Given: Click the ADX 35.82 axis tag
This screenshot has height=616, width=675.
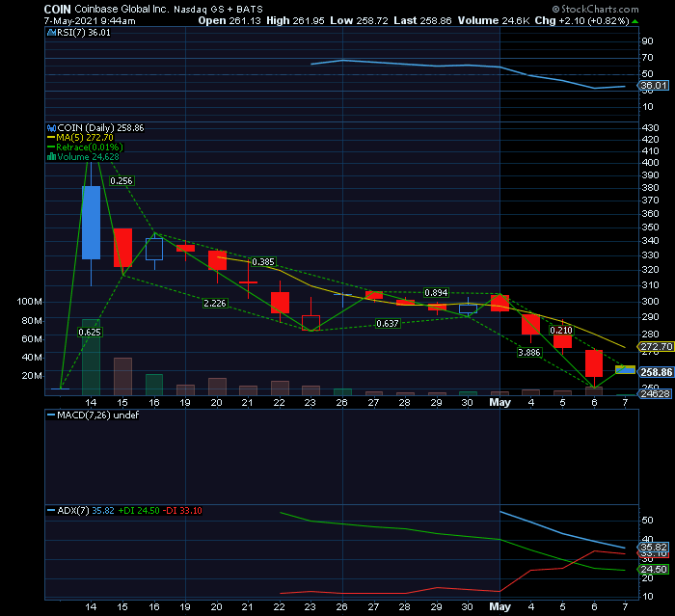Looking at the screenshot, I should click(653, 548).
